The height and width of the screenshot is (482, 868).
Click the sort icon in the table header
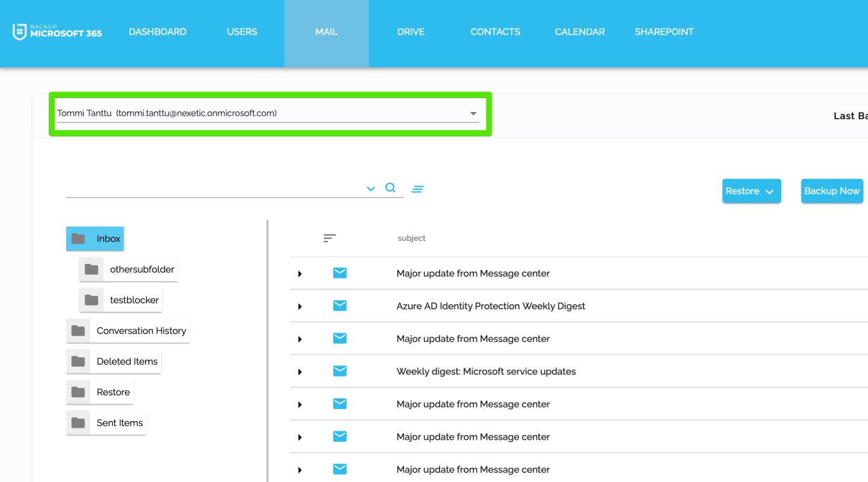pos(329,239)
